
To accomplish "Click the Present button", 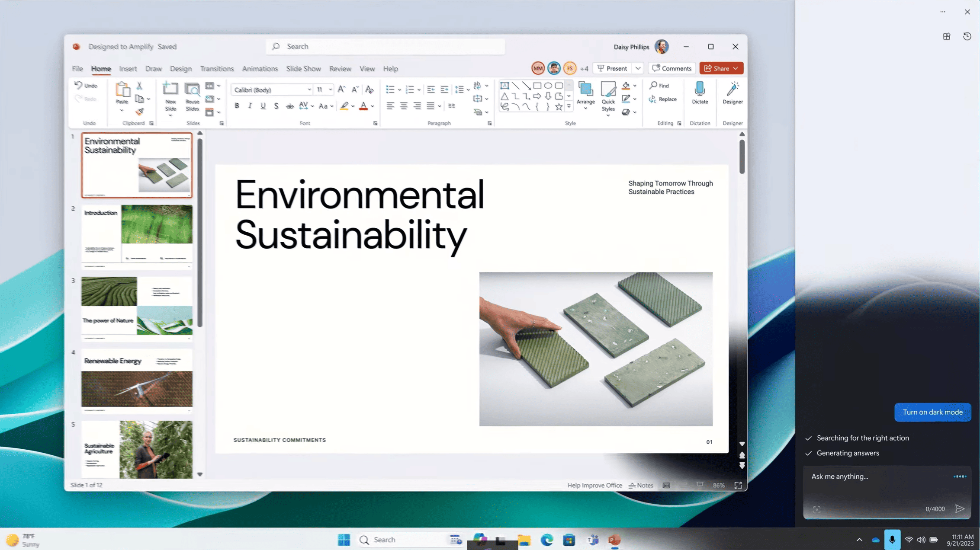I will (x=612, y=68).
